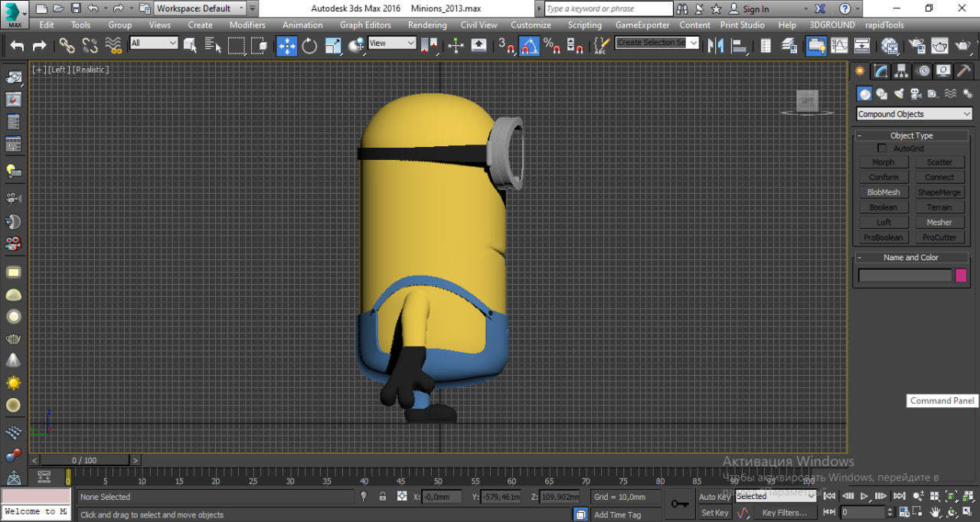Click the BlobMesh button

pyautogui.click(x=883, y=192)
